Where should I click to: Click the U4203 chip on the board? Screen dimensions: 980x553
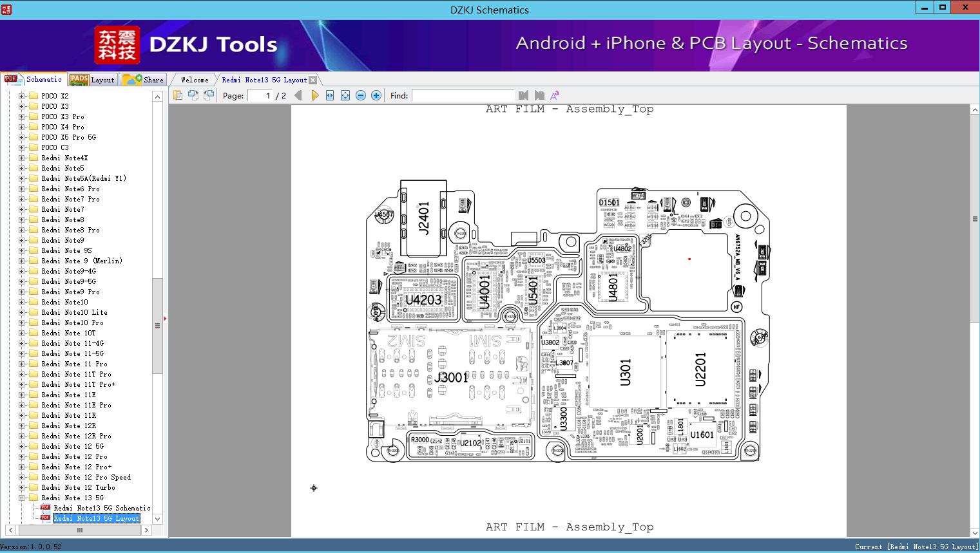tap(423, 299)
